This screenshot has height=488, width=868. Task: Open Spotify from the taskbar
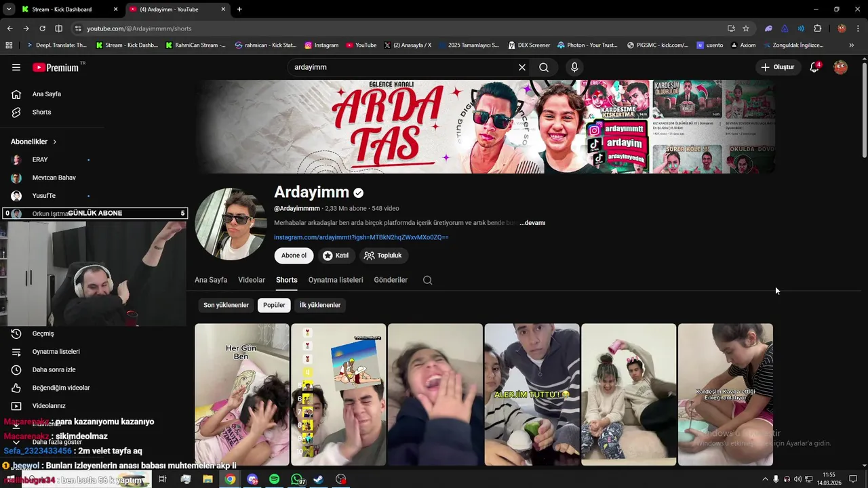pos(274,479)
